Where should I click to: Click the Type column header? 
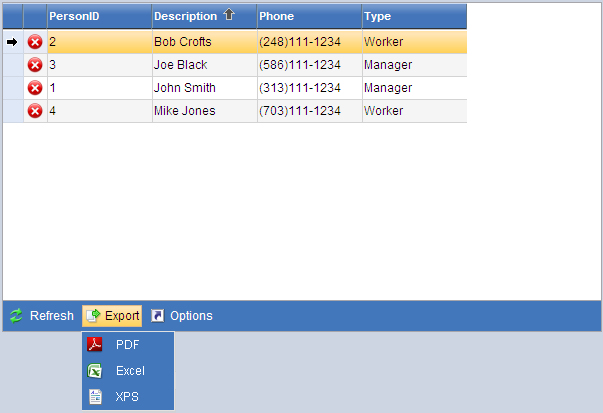point(378,16)
